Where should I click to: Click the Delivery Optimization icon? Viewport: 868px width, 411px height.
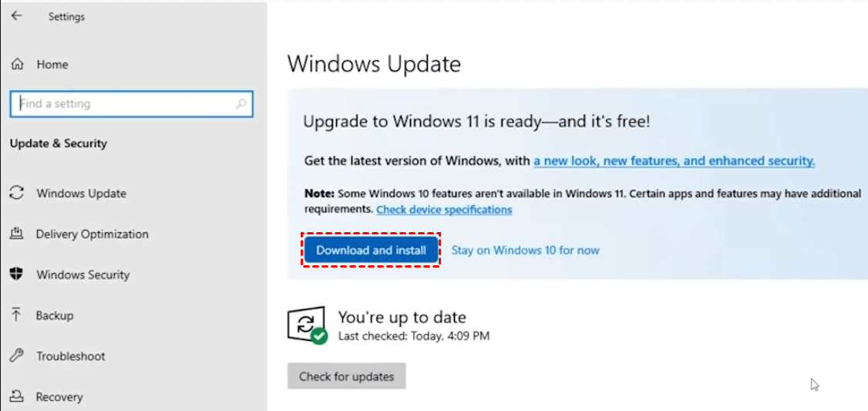[17, 233]
